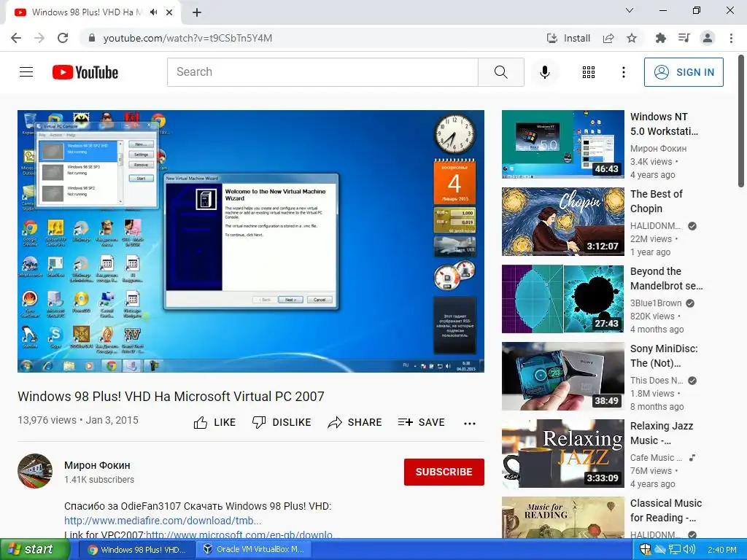This screenshot has width=747, height=560.
Task: Subscribe to the Мирон Фокин channel
Action: tap(444, 472)
